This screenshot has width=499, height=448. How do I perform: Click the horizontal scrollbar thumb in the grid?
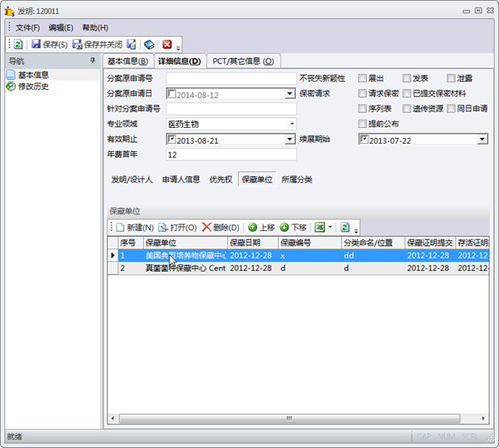289,418
